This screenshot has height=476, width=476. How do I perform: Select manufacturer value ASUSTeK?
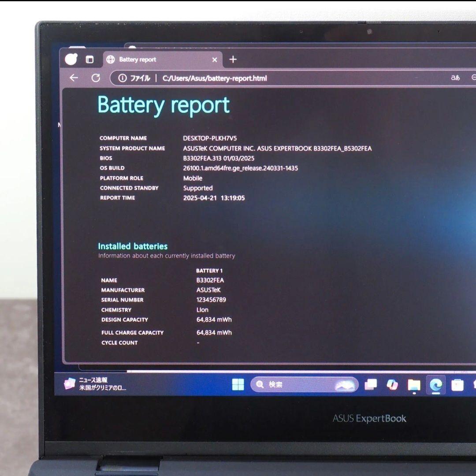click(x=208, y=290)
